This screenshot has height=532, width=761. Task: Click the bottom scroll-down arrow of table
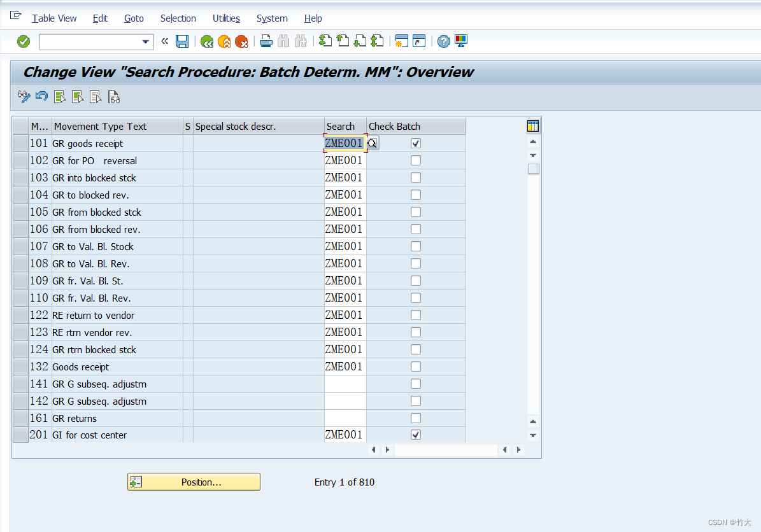click(533, 435)
